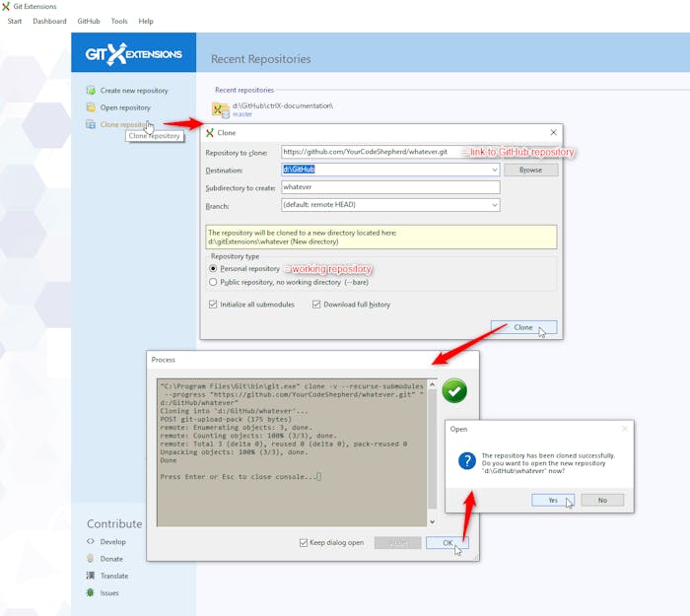
Task: Click the green success checkmark in Process
Action: click(x=454, y=390)
